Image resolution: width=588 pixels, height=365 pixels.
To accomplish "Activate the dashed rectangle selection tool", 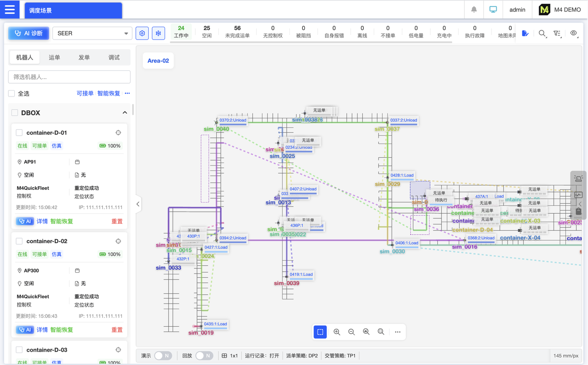I will click(320, 332).
